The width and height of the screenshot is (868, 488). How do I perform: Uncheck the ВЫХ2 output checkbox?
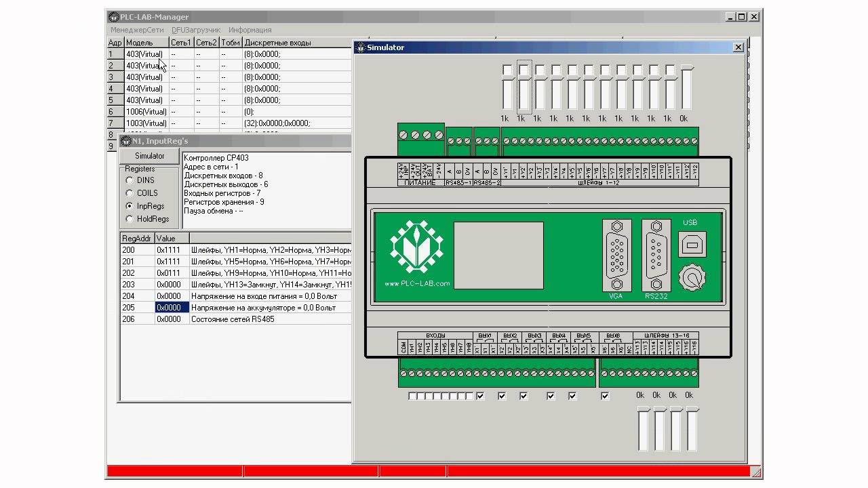click(502, 396)
